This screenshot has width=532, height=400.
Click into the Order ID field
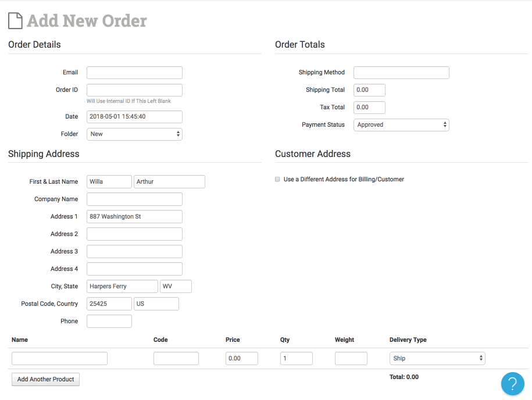click(134, 90)
